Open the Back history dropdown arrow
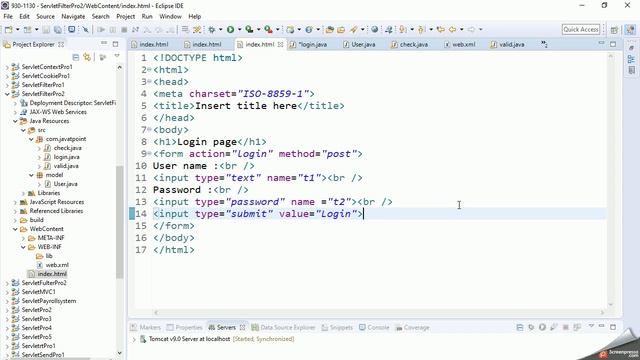640x360 pixels. pos(462,29)
